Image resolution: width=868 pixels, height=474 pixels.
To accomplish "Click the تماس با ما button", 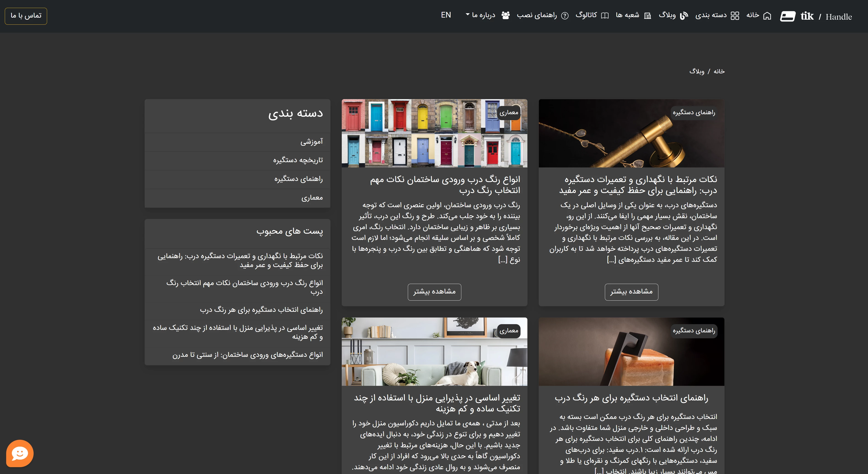I will [26, 16].
